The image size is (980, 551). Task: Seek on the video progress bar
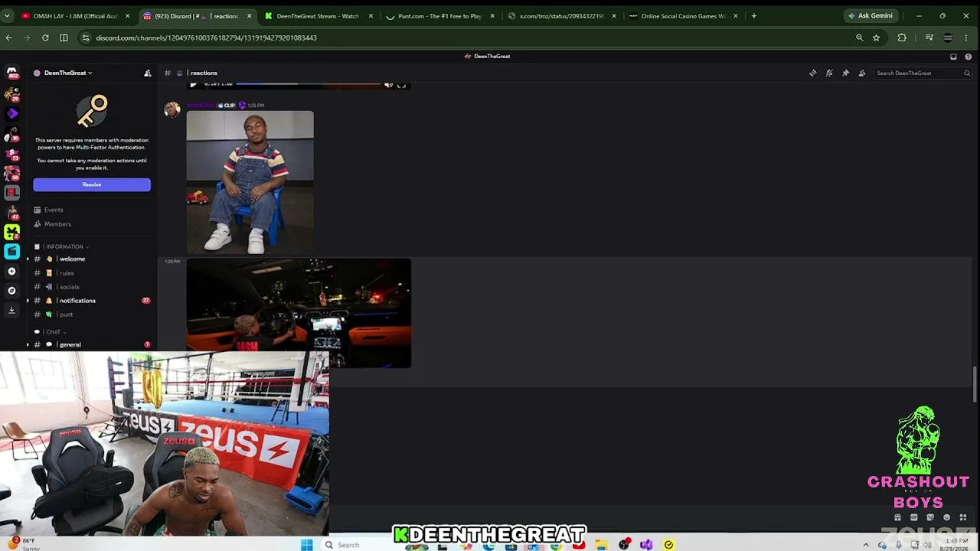pyautogui.click(x=309, y=84)
